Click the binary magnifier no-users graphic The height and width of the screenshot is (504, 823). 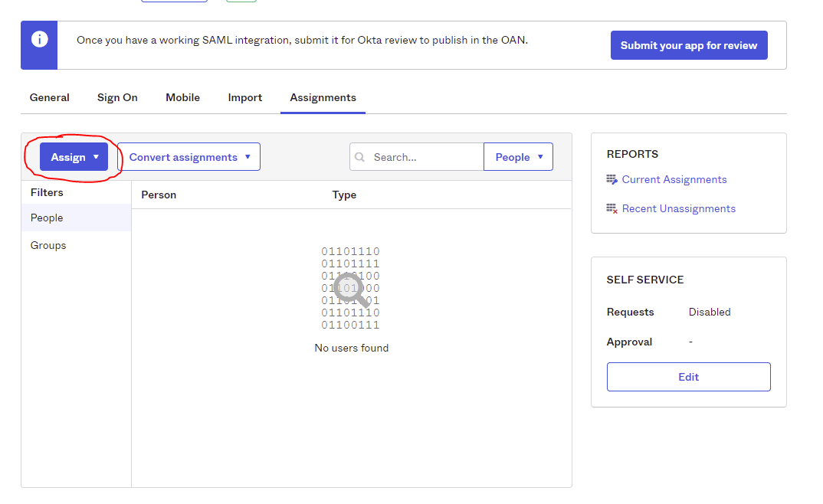[x=351, y=288]
